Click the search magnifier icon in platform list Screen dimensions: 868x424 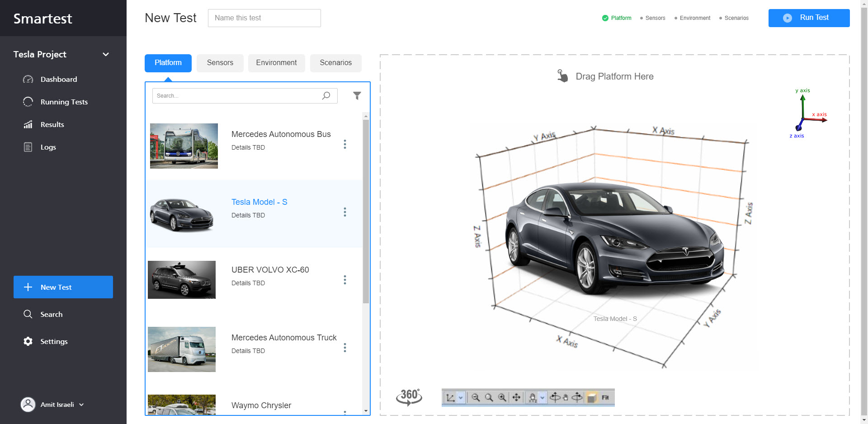coord(326,95)
